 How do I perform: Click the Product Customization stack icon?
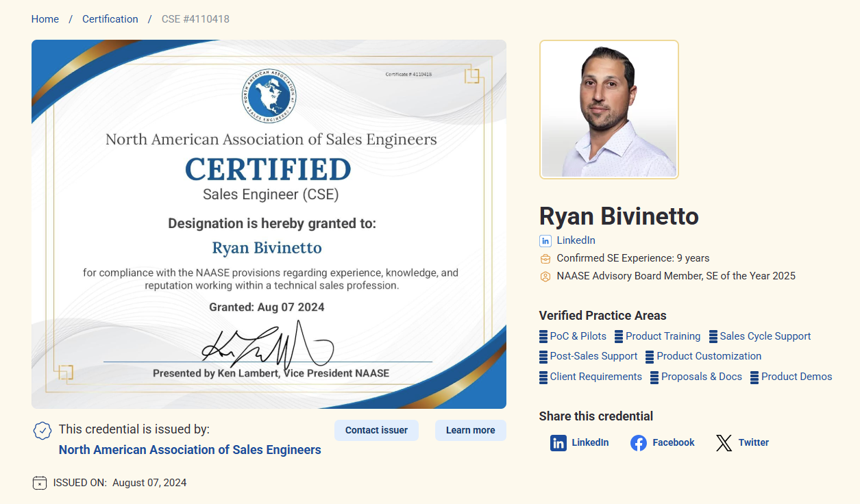(x=650, y=356)
